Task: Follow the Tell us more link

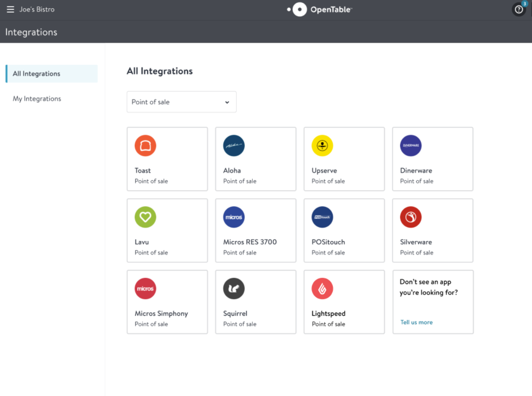Action: click(x=417, y=322)
